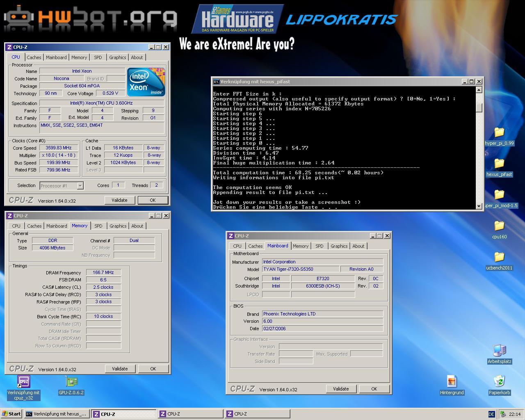Select first CPU-Z taskbar button

(123, 414)
